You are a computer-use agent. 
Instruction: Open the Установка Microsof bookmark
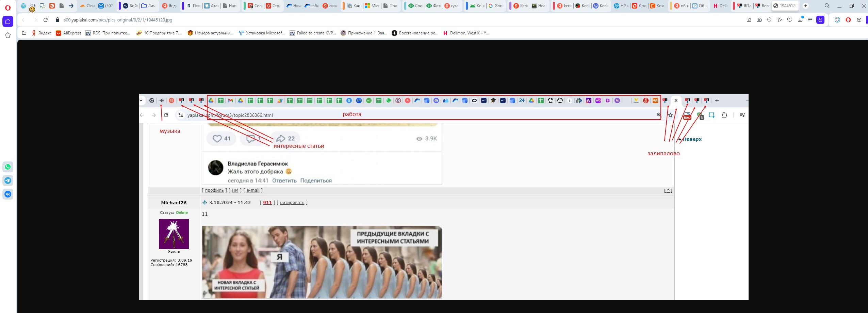262,33
